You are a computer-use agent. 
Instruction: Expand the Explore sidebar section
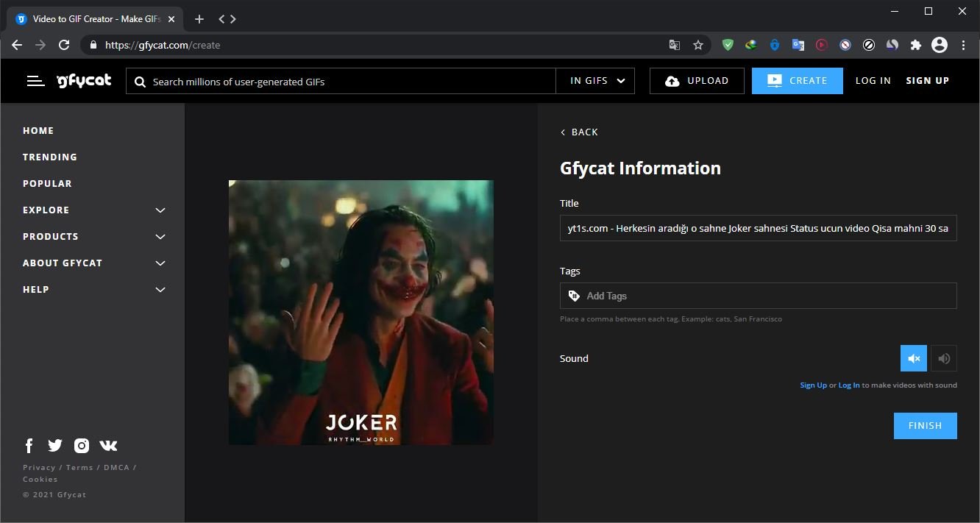click(160, 210)
